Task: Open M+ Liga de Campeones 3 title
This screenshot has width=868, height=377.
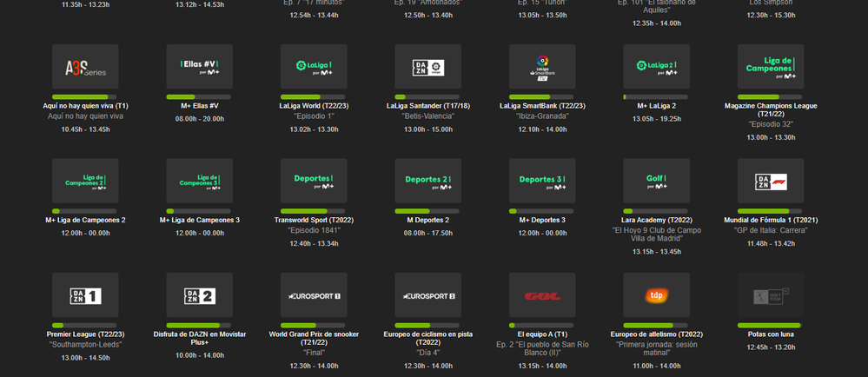Action: [199, 220]
